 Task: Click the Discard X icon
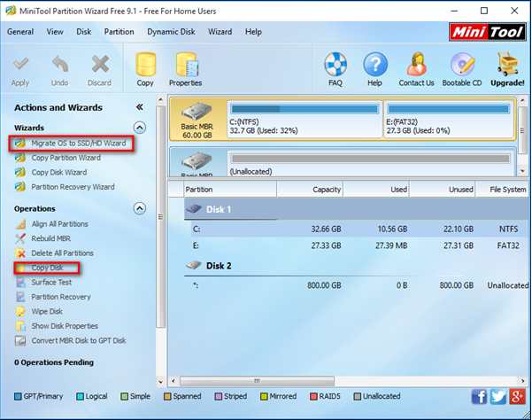click(x=100, y=64)
